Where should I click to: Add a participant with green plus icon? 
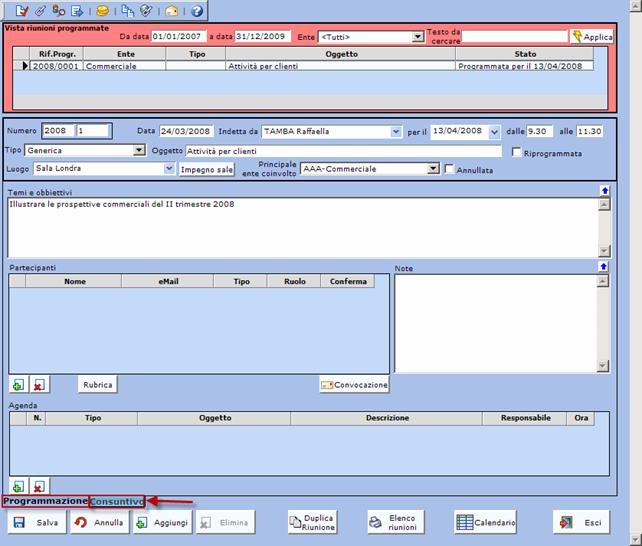18,385
